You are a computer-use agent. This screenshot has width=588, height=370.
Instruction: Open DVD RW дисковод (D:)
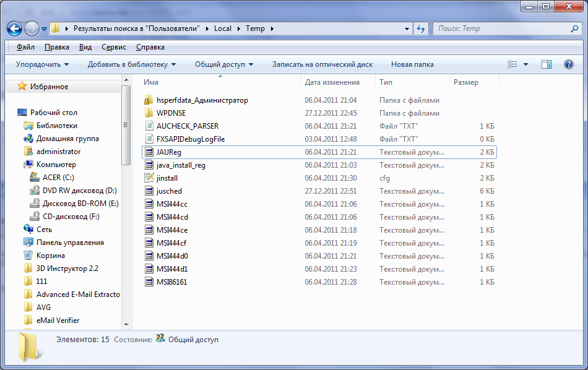click(x=79, y=191)
